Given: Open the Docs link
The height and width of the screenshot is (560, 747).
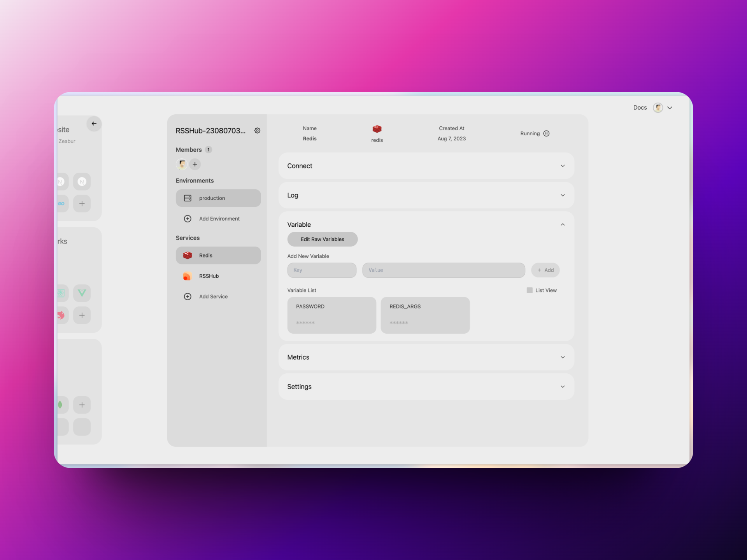Looking at the screenshot, I should click(x=640, y=108).
